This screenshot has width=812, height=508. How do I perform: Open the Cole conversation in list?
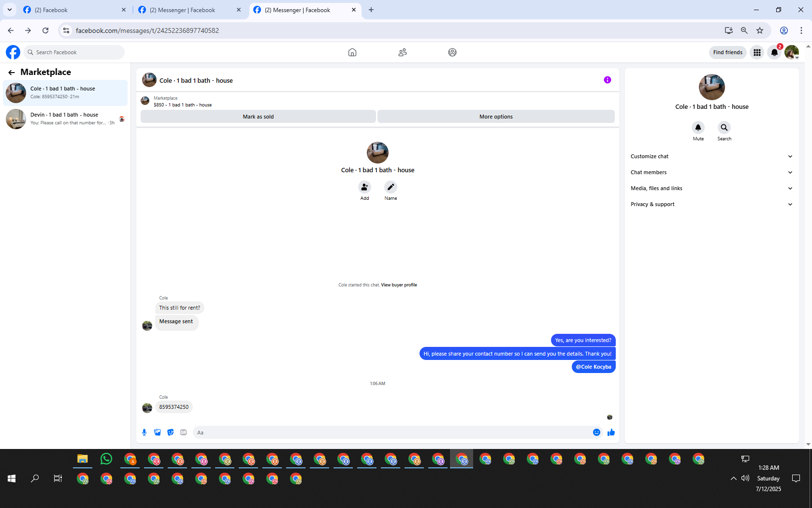[65, 92]
